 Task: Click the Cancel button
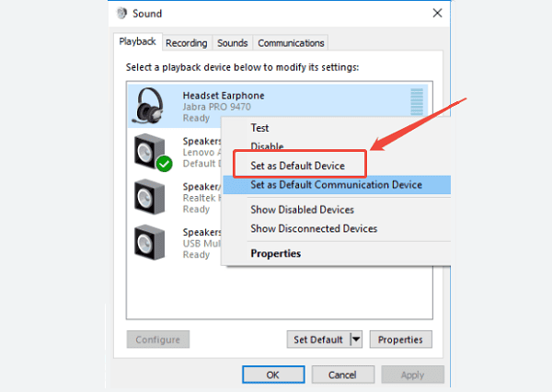pos(342,375)
